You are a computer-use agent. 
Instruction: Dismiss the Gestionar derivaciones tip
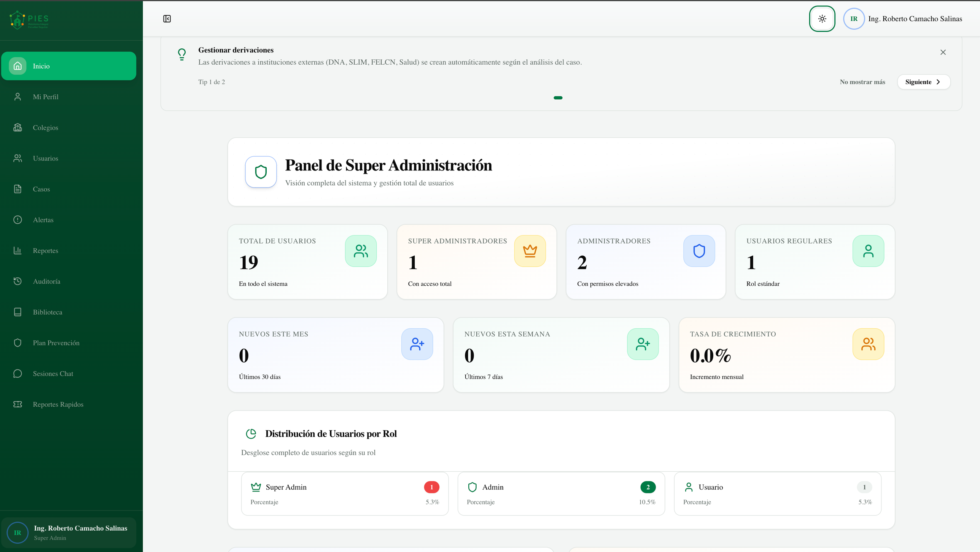tap(943, 52)
